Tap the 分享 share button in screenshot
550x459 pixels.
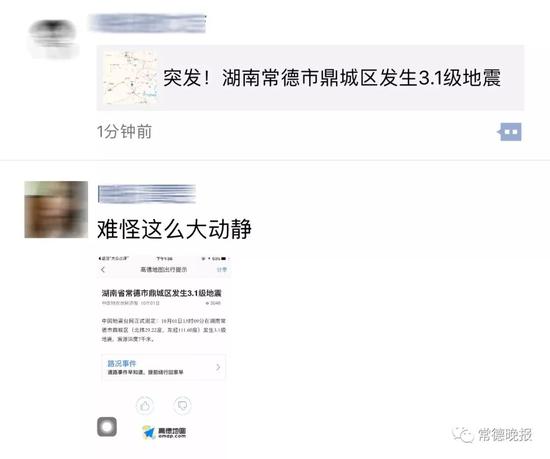(222, 270)
